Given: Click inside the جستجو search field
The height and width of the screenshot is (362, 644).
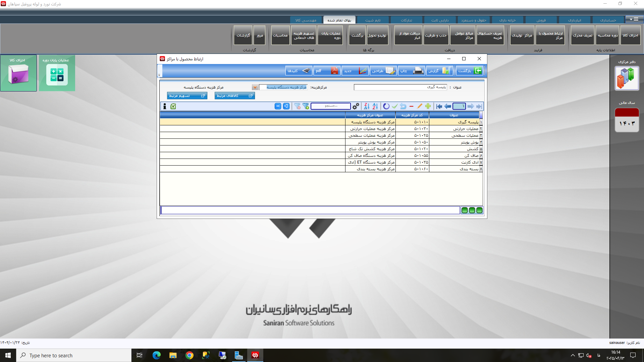Looking at the screenshot, I should pos(330,106).
